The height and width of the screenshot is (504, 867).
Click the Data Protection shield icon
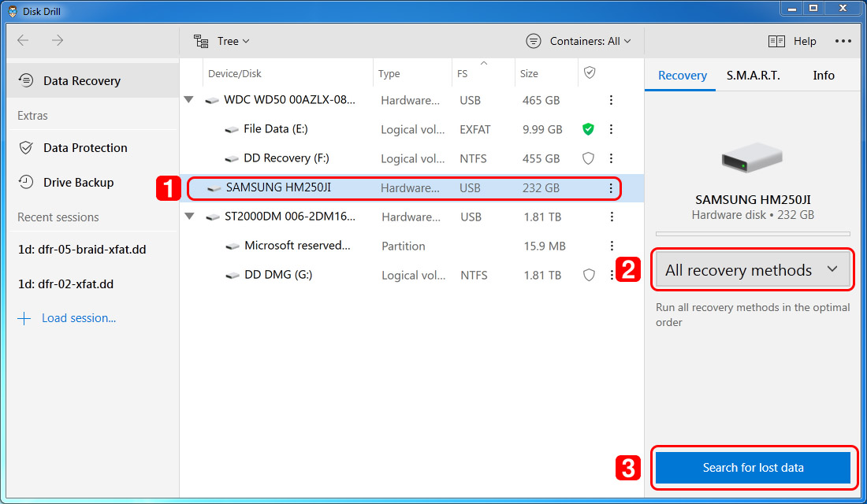pos(26,147)
